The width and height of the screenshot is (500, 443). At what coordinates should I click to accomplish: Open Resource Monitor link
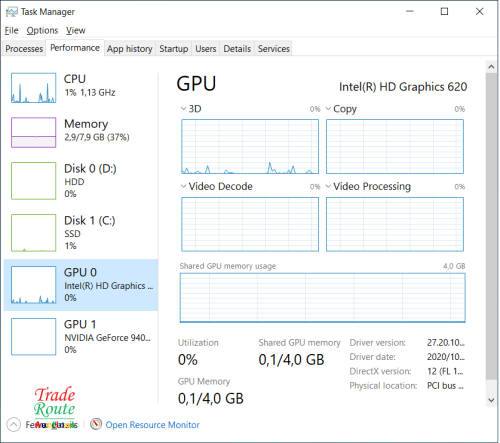point(152,425)
